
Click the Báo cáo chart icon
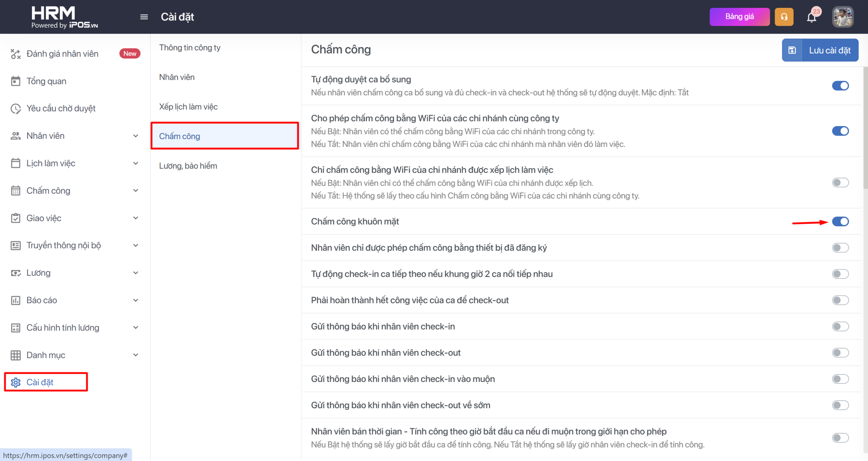(16, 300)
